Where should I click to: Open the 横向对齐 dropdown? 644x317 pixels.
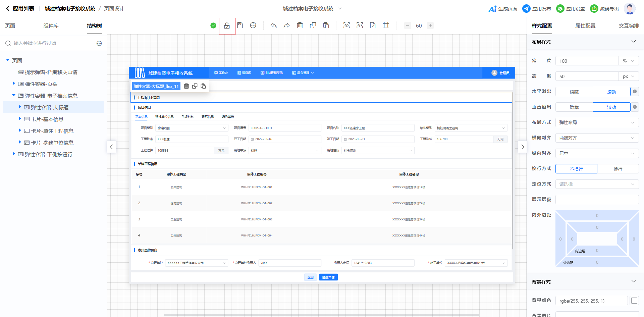point(597,138)
